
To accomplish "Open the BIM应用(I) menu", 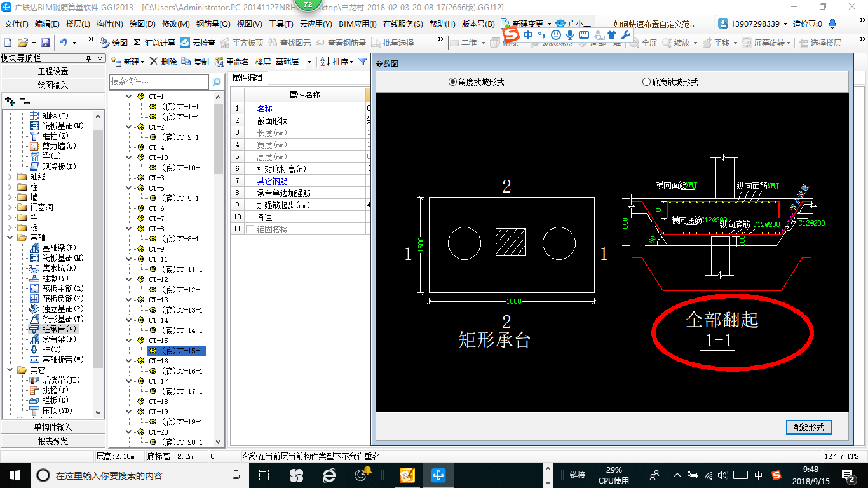I will point(358,24).
